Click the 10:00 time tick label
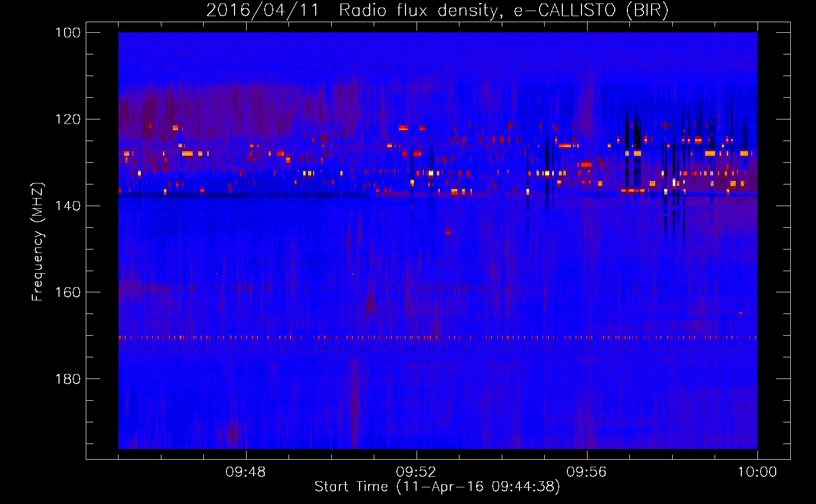816x504 pixels. 757,472
